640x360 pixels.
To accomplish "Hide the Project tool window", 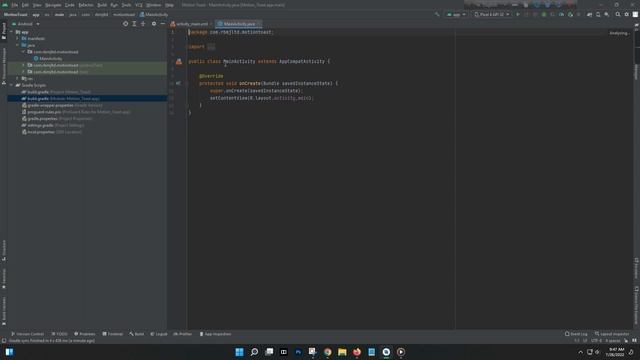I will (x=162, y=24).
